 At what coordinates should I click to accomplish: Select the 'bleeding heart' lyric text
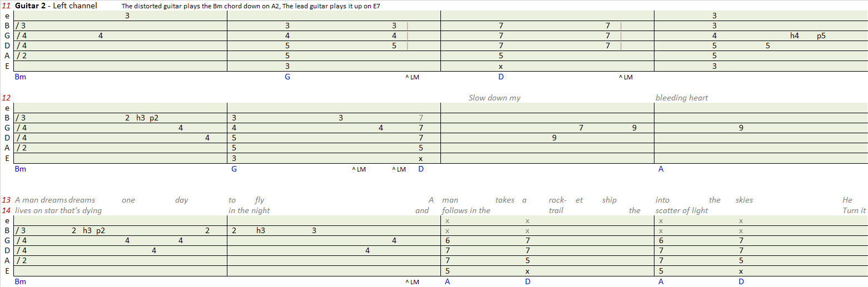pos(682,98)
